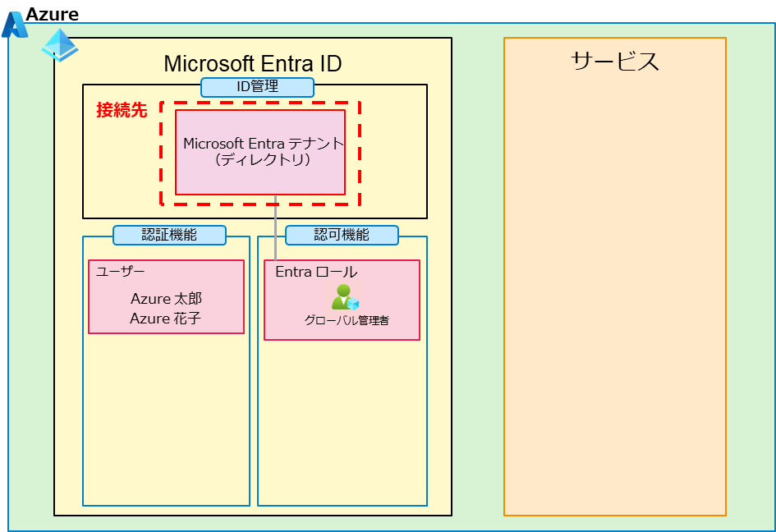Image resolution: width=776 pixels, height=532 pixels.
Task: Click the Azure 花子 user name
Action: tap(165, 319)
